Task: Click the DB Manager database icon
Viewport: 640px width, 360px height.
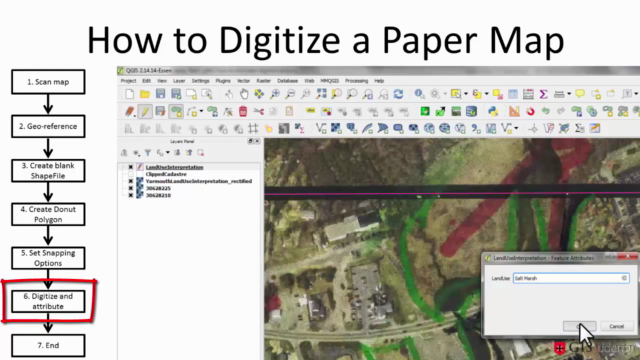Action: [471, 111]
